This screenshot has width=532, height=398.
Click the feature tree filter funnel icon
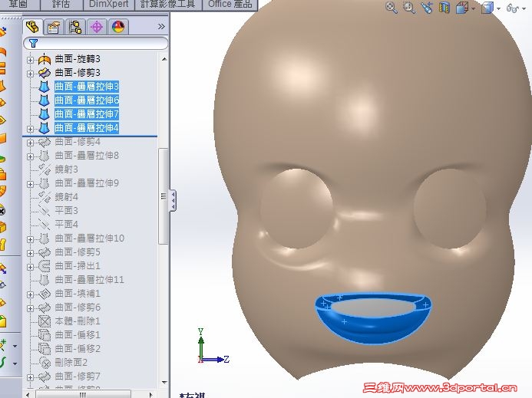[33, 44]
